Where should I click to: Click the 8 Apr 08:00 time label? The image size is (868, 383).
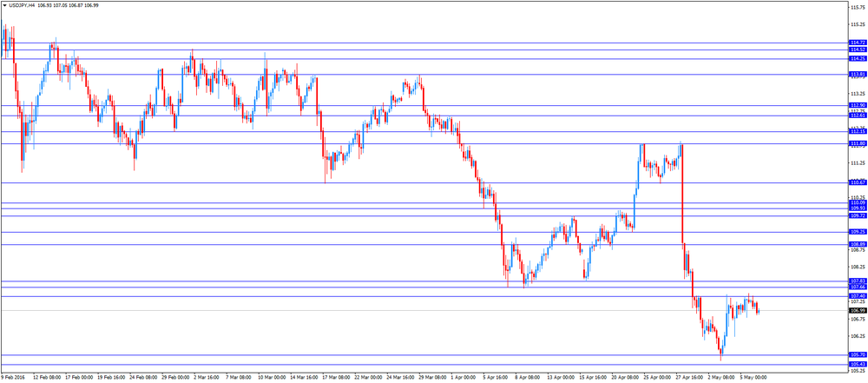tap(529, 378)
